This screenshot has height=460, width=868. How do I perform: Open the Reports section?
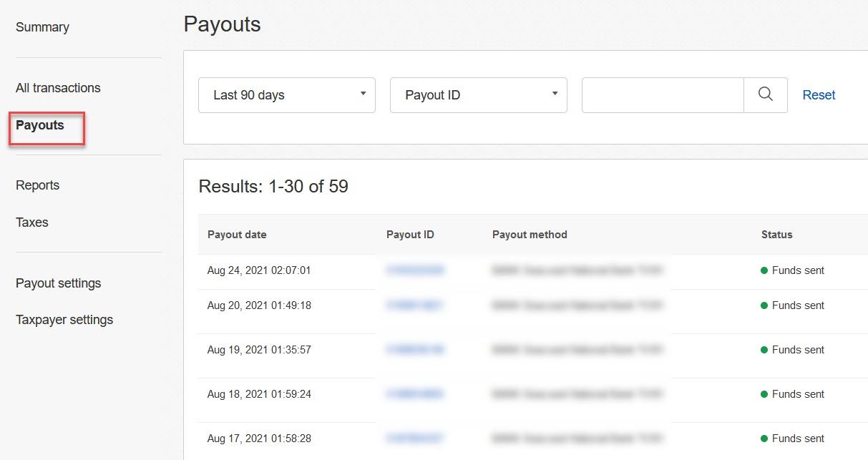37,185
